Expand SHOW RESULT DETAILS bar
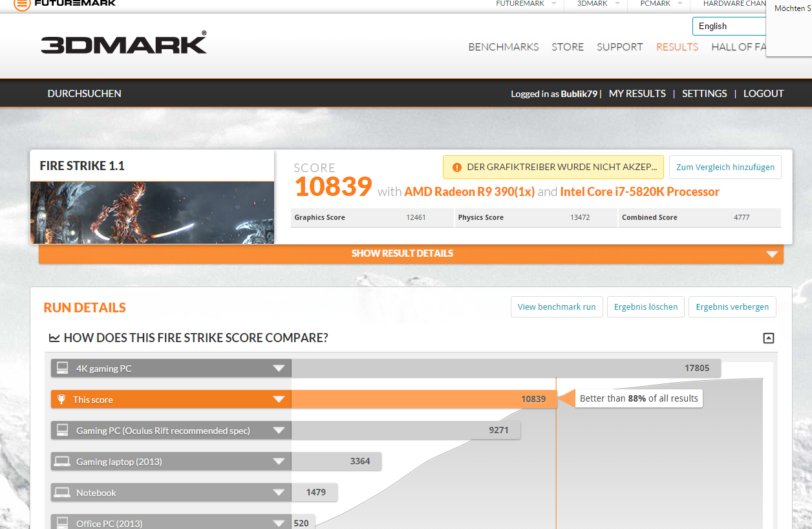812x529 pixels. point(411,254)
